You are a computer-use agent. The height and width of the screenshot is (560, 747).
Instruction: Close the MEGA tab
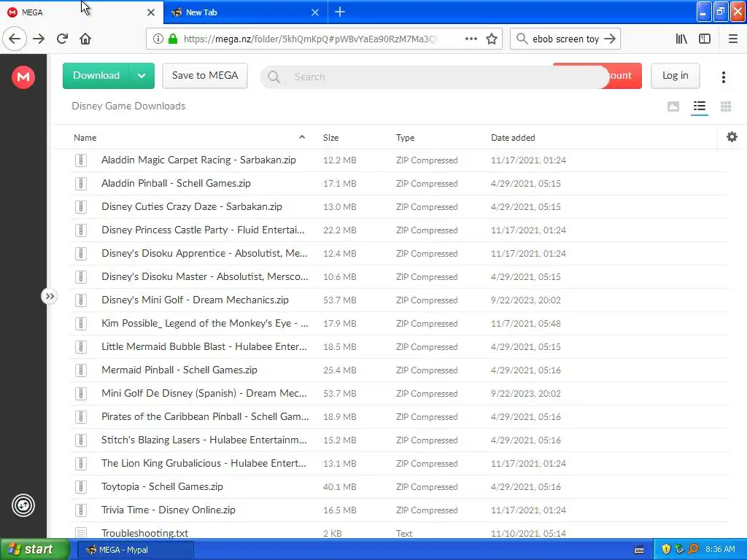click(151, 12)
